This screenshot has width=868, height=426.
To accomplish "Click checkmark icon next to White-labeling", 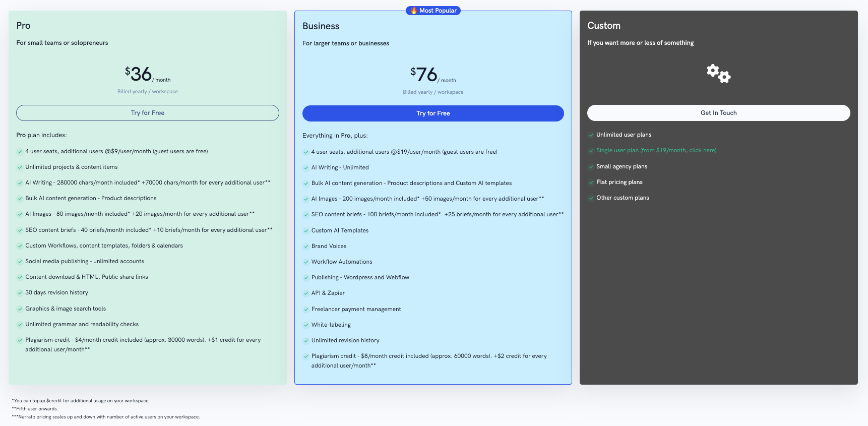I will coord(306,325).
